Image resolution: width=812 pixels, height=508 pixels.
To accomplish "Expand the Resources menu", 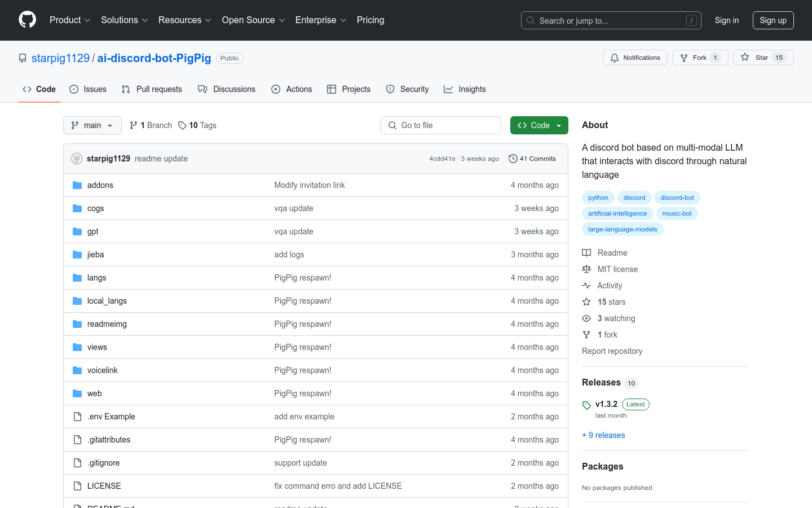I will pos(184,20).
